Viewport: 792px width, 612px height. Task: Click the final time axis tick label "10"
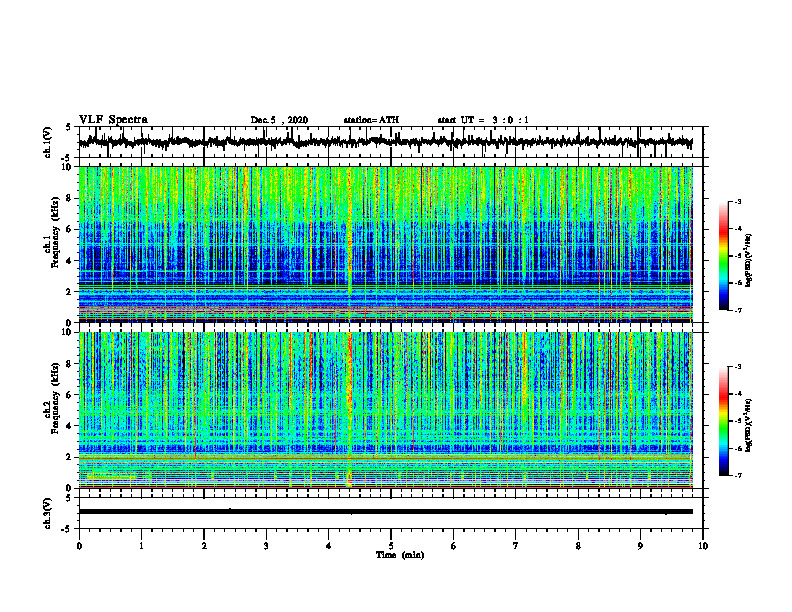pyautogui.click(x=703, y=546)
